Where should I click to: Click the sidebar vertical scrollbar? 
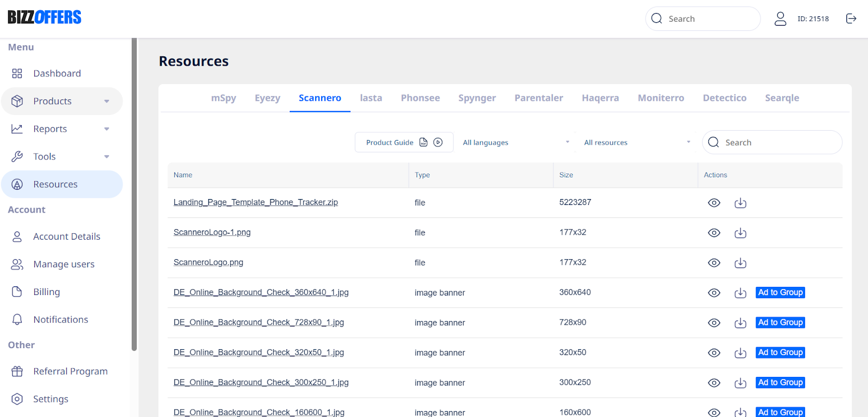pyautogui.click(x=134, y=194)
